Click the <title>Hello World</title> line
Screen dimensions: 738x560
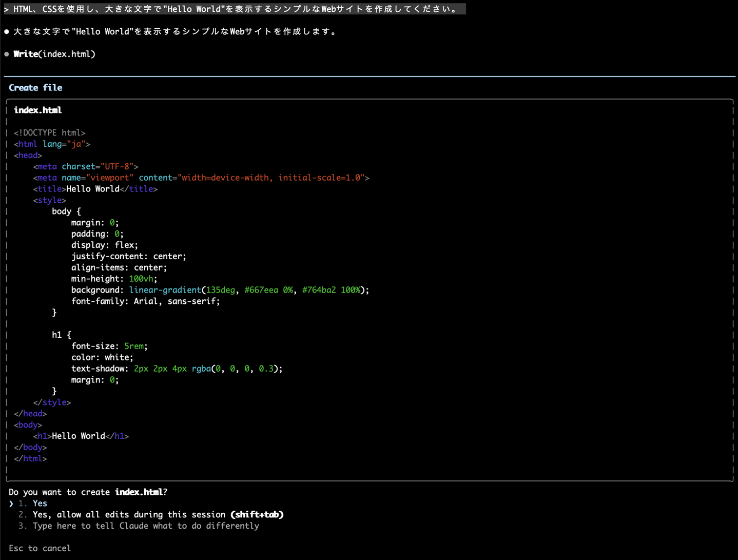pyautogui.click(x=95, y=189)
